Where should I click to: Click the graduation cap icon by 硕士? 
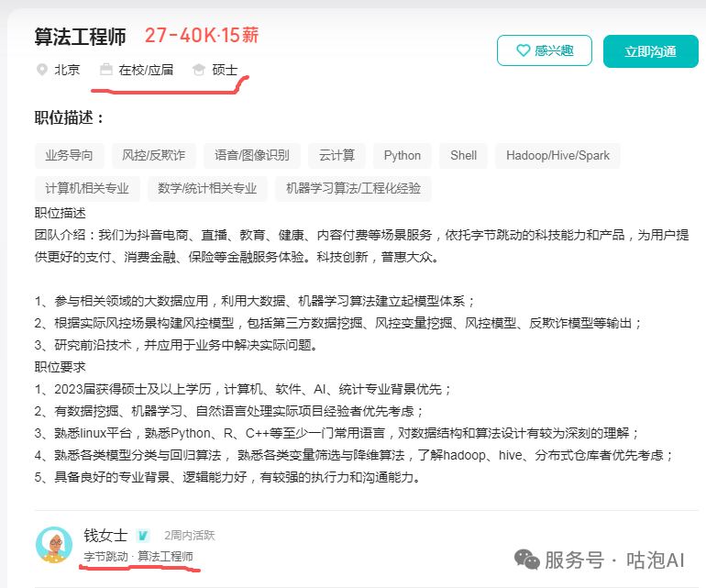click(x=199, y=70)
